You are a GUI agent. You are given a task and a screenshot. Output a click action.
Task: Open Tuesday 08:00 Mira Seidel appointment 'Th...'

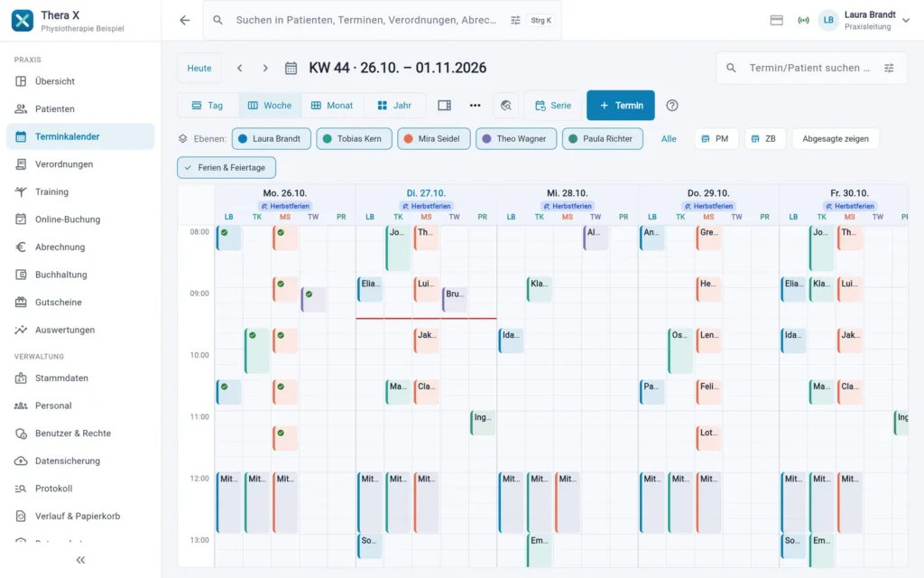coord(426,238)
